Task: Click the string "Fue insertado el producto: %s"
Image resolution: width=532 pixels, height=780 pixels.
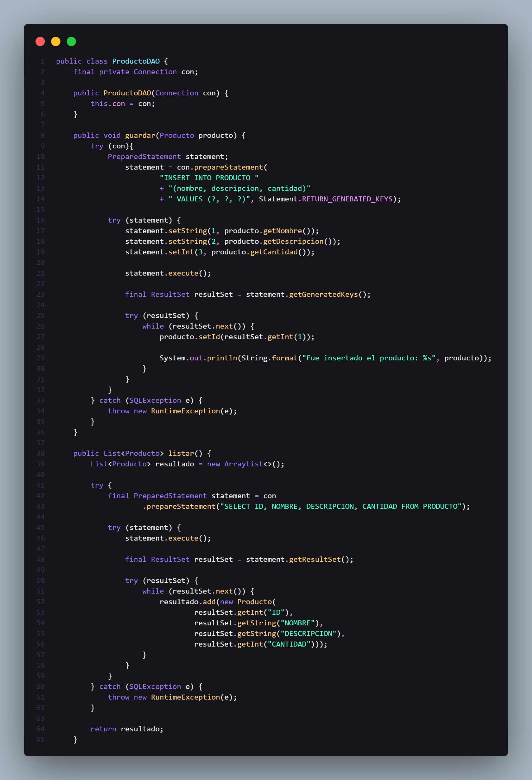Action: coord(369,358)
